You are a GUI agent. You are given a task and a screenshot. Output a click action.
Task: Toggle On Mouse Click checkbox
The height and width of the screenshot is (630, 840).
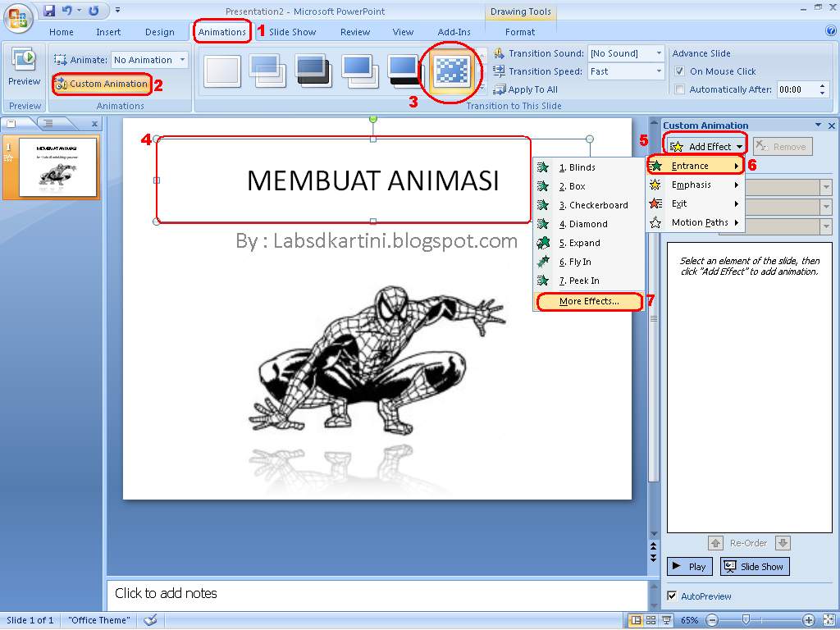[x=680, y=71]
